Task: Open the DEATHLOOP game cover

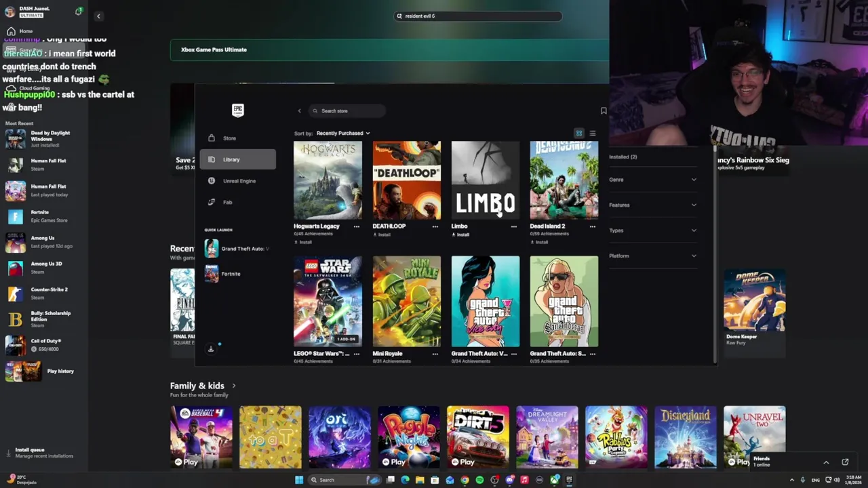Action: click(x=407, y=180)
